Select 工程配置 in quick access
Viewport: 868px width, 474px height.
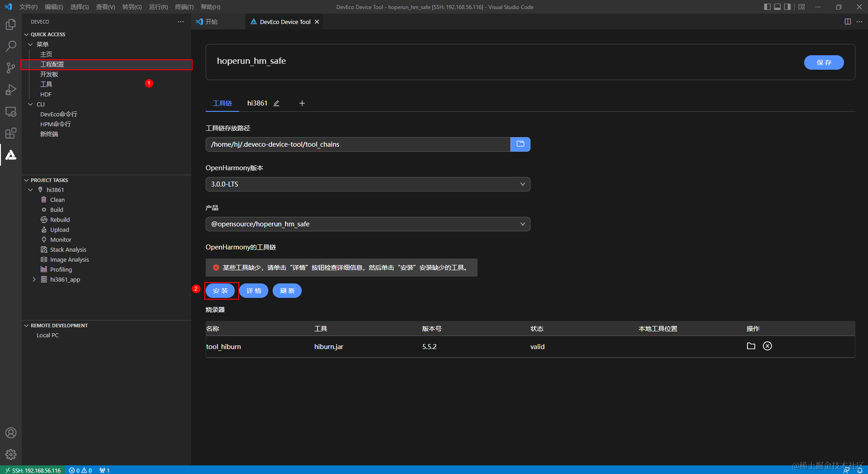[107, 64]
